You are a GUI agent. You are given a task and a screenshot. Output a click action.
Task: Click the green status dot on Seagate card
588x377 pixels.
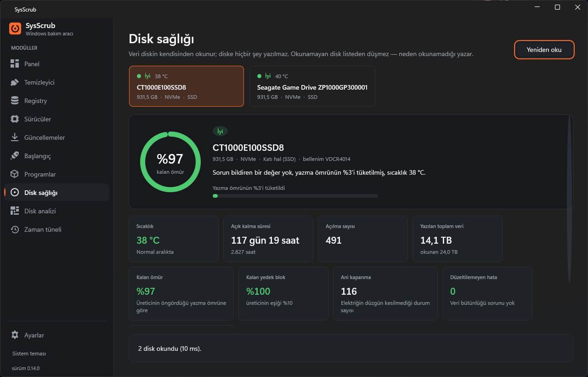tap(260, 76)
